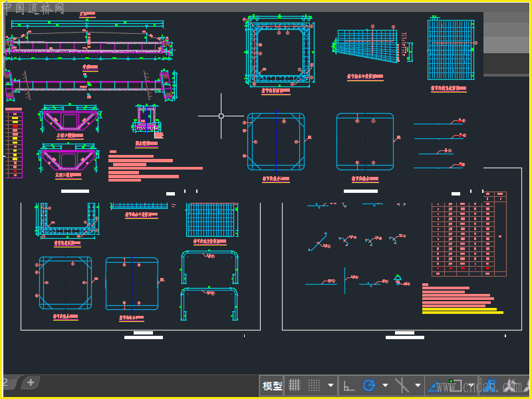Viewport: 532px width, 399px height.
Task: Click the color legend column on left
Action: click(14, 143)
